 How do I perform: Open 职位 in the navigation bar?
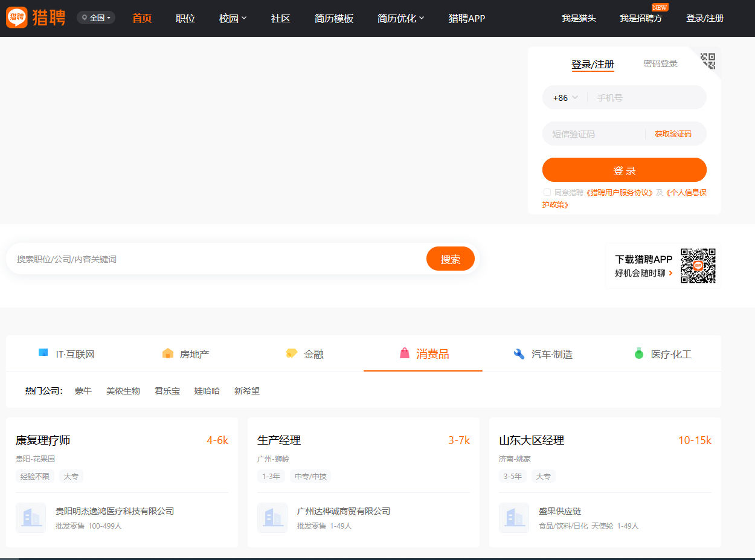[185, 18]
